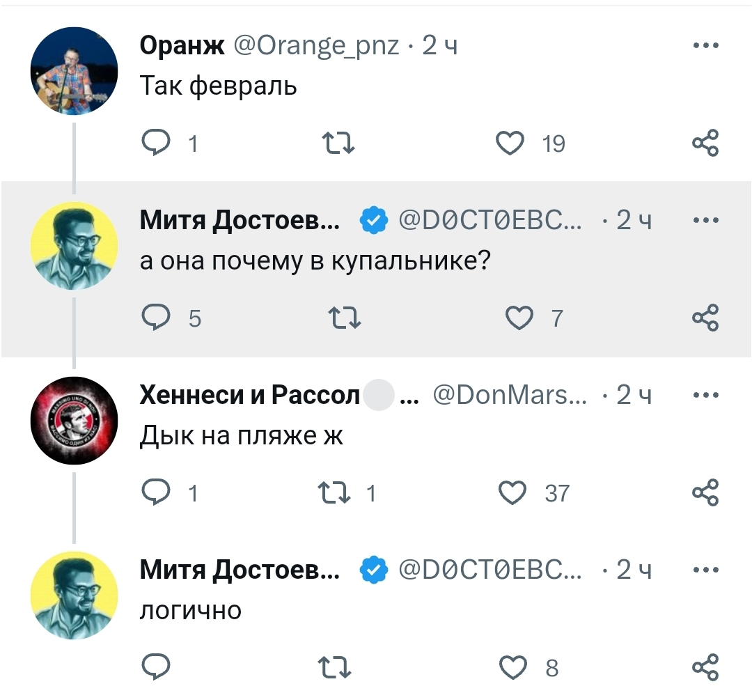This screenshot has width=752, height=700.
Task: Retweet the "Так февраль" tweet
Action: click(340, 143)
